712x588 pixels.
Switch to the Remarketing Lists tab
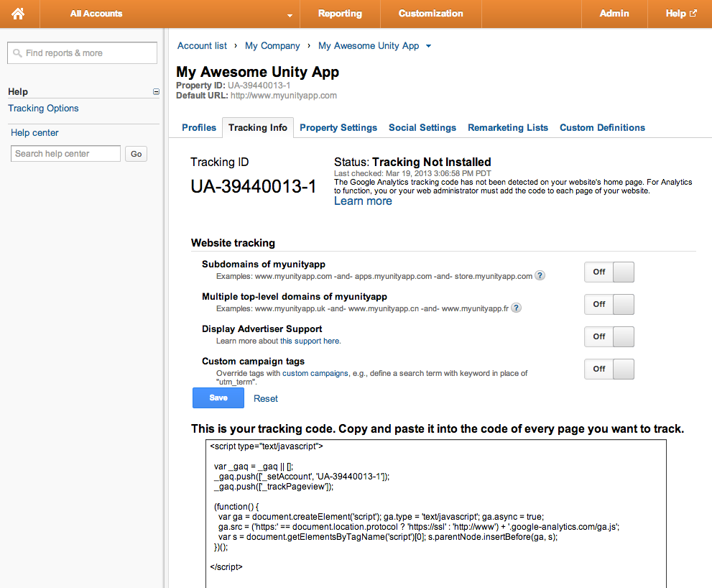[508, 128]
